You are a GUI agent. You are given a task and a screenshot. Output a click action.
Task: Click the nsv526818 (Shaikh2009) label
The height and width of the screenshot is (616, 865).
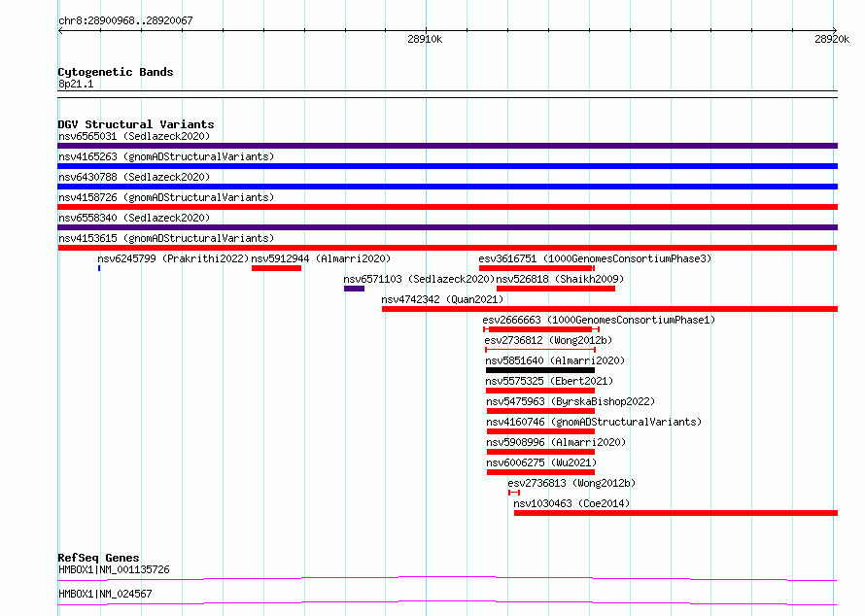(x=560, y=279)
